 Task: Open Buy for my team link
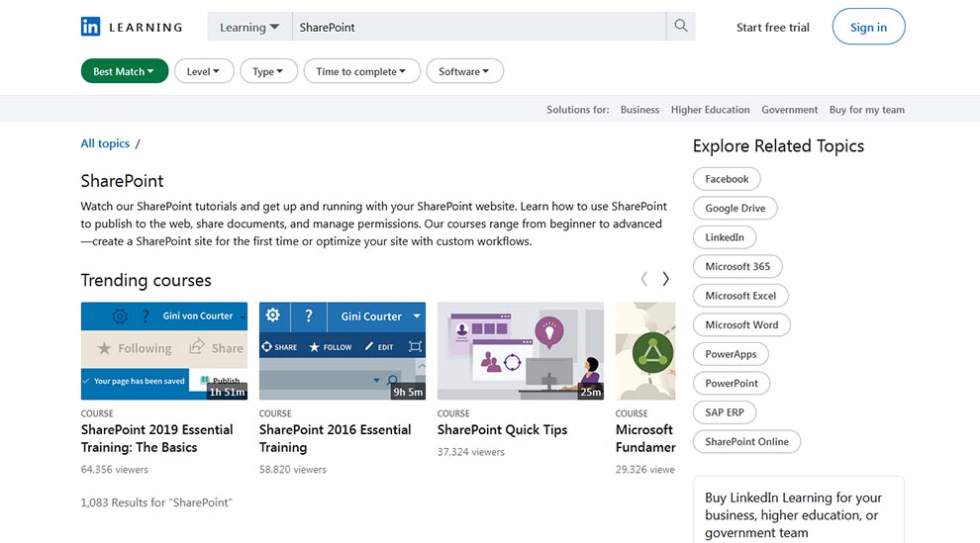click(x=867, y=109)
